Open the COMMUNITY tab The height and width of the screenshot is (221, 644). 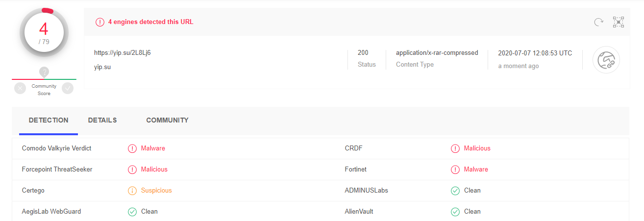click(167, 120)
